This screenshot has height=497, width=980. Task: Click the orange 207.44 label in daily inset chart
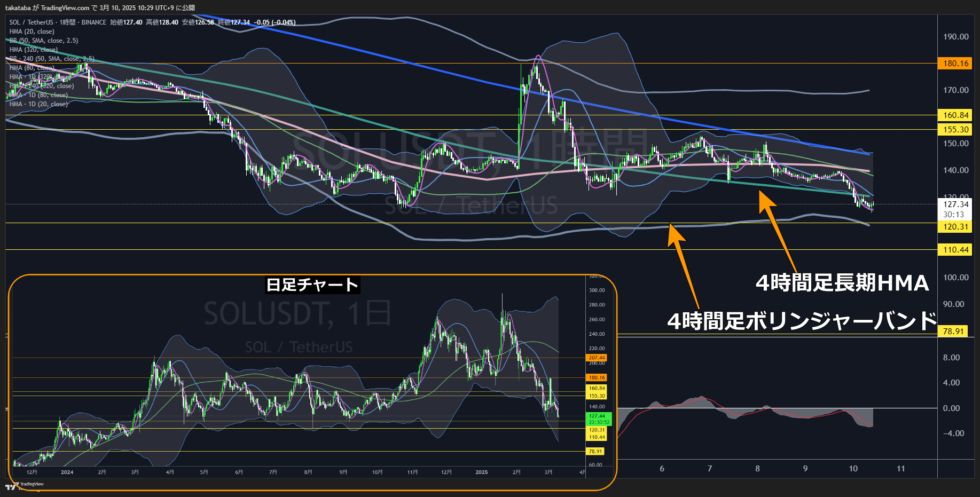[597, 358]
